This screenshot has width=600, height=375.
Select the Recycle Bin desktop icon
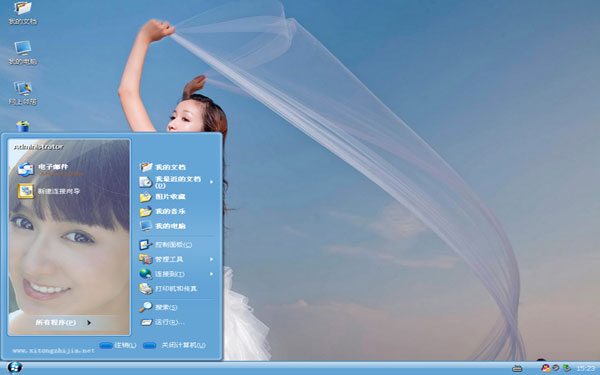(23, 126)
